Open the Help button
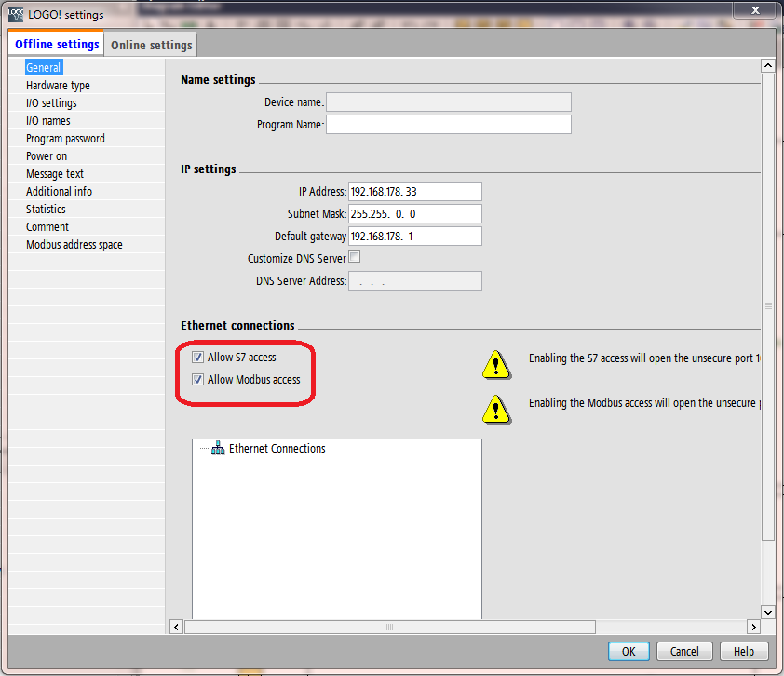The height and width of the screenshot is (676, 784). coord(744,651)
